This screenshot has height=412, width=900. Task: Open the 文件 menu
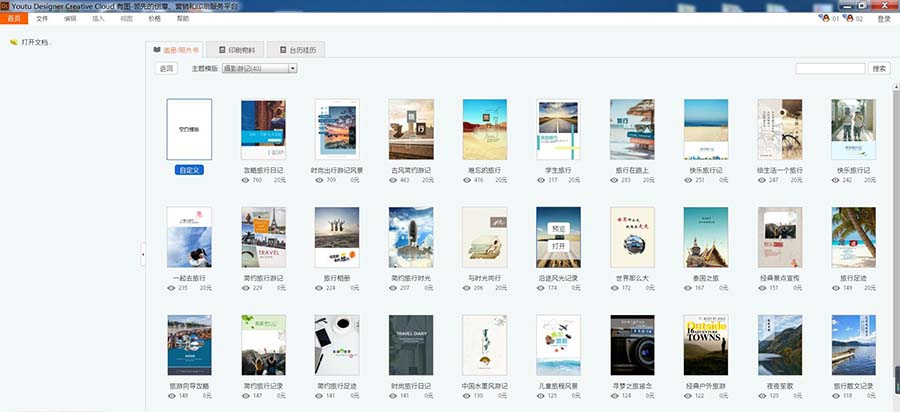(x=41, y=18)
